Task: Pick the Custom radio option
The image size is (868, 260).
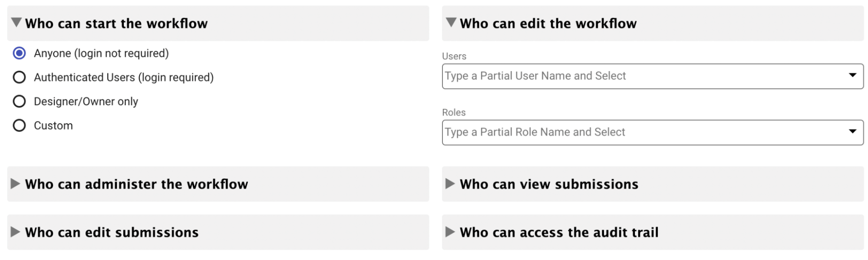Action: coord(19,125)
